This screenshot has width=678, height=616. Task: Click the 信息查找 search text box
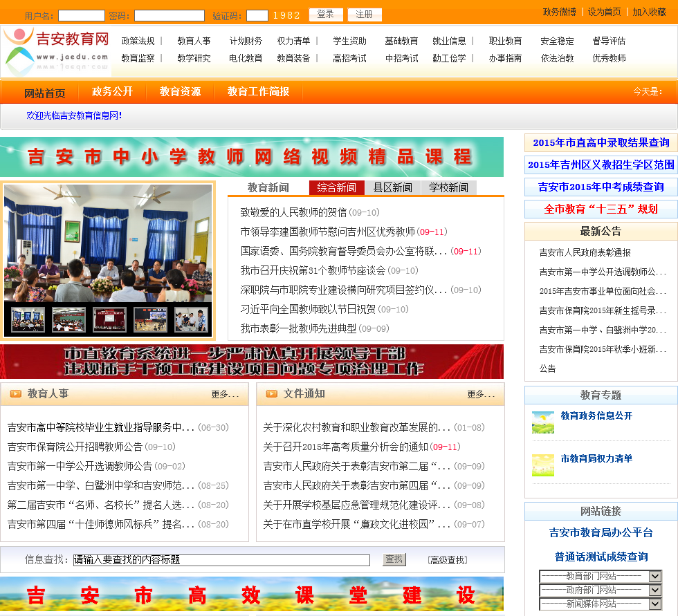pyautogui.click(x=221, y=560)
